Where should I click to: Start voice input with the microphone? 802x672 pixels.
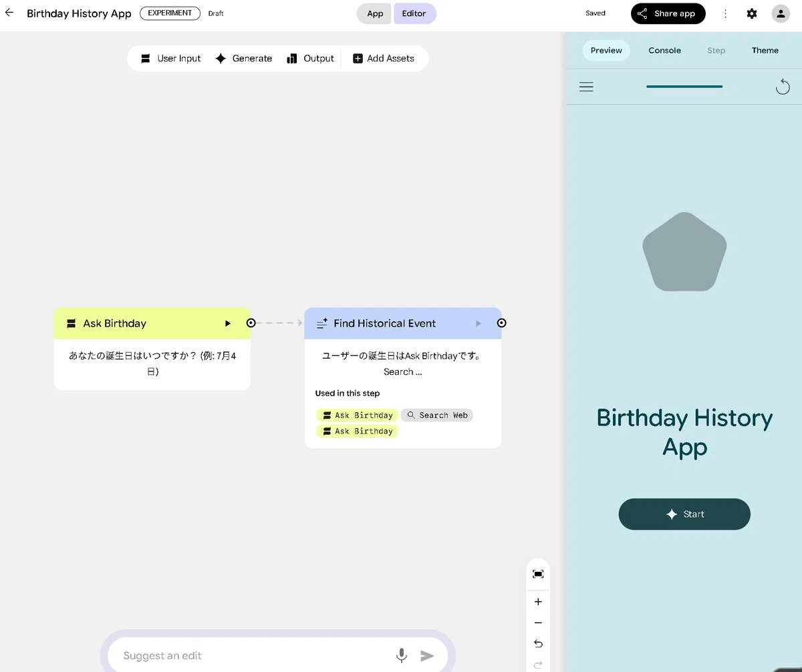[402, 656]
